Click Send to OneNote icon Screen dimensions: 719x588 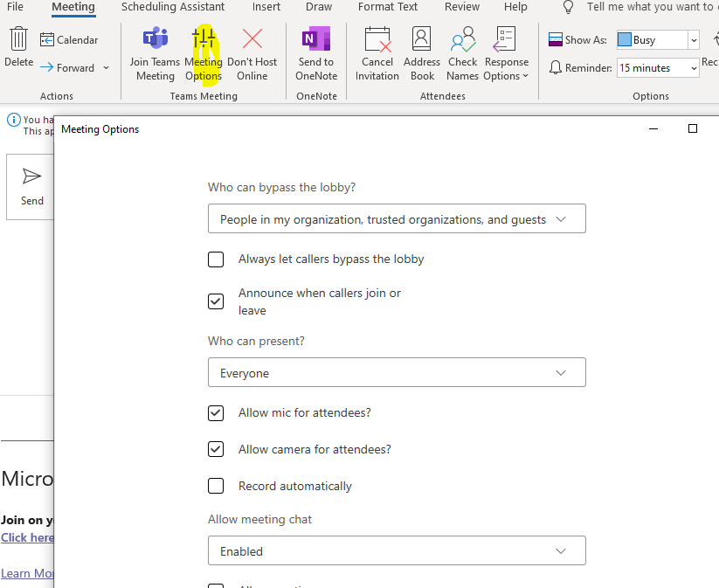(x=316, y=38)
